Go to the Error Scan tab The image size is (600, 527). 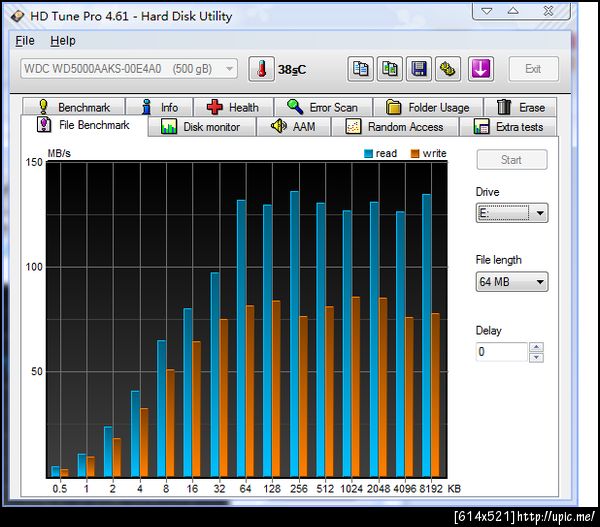(323, 107)
